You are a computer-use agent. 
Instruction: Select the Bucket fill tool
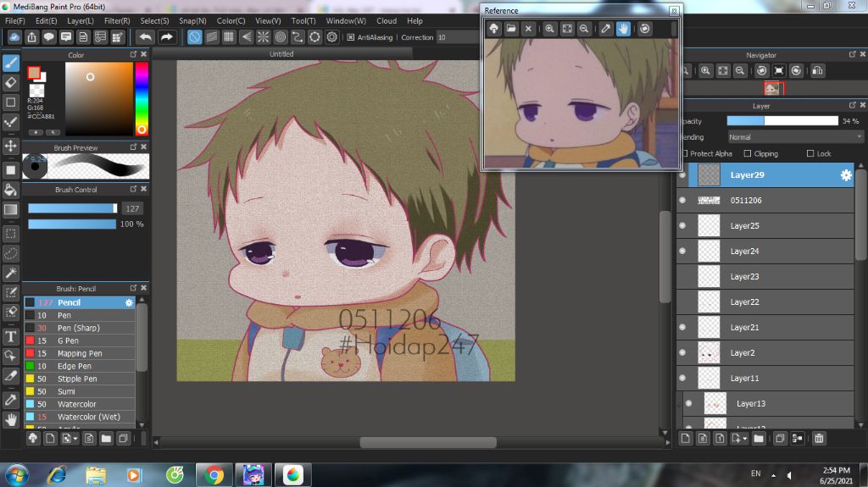(x=10, y=190)
